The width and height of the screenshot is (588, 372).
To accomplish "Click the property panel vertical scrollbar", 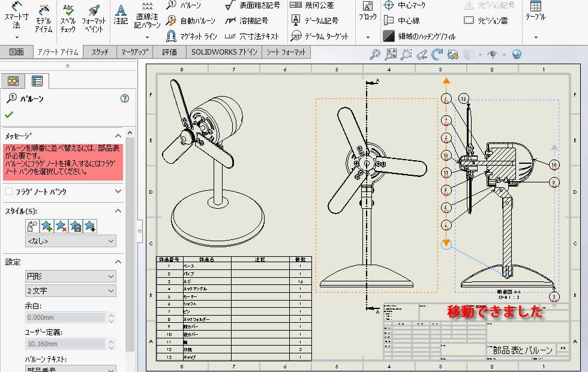I will (130, 244).
